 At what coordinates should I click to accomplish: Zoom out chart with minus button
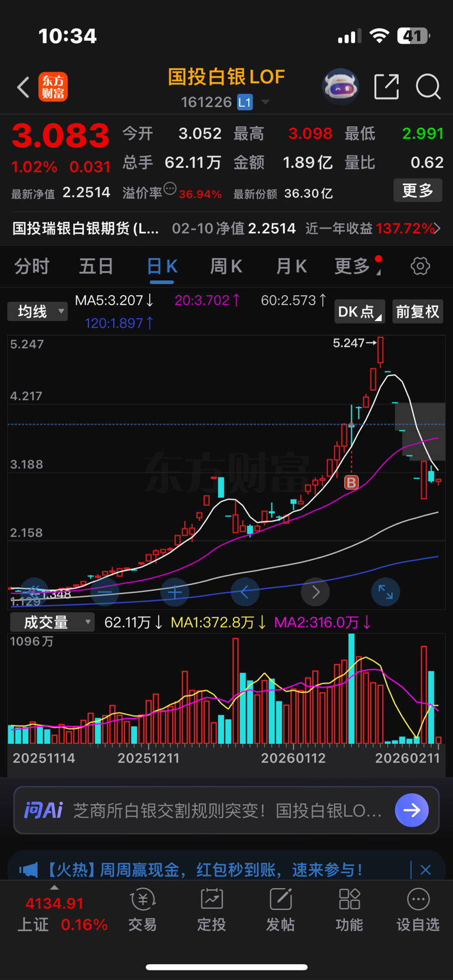click(105, 592)
